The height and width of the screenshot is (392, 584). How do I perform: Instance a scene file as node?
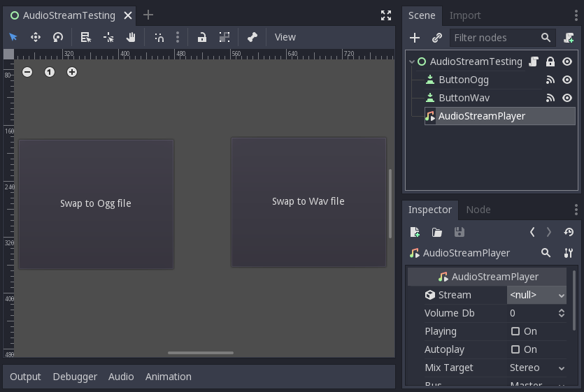[436, 38]
